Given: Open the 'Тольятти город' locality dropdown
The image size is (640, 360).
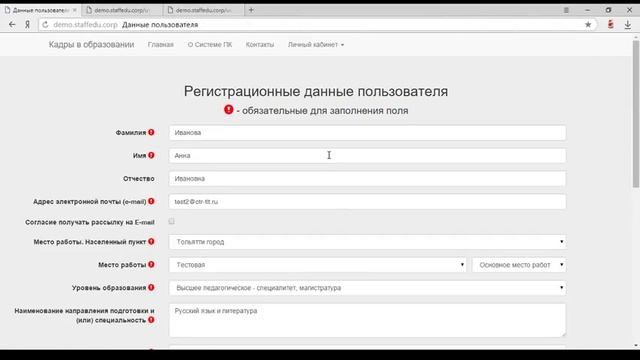Looking at the screenshot, I should coord(367,242).
